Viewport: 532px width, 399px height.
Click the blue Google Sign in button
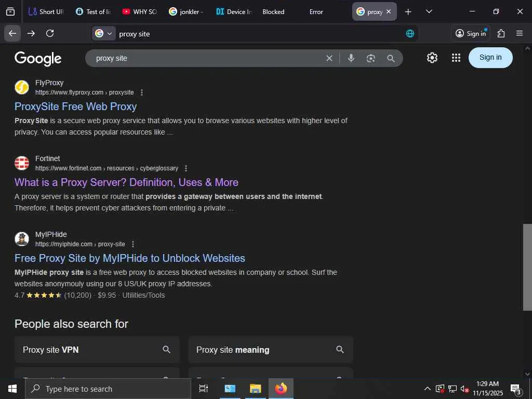tap(490, 57)
